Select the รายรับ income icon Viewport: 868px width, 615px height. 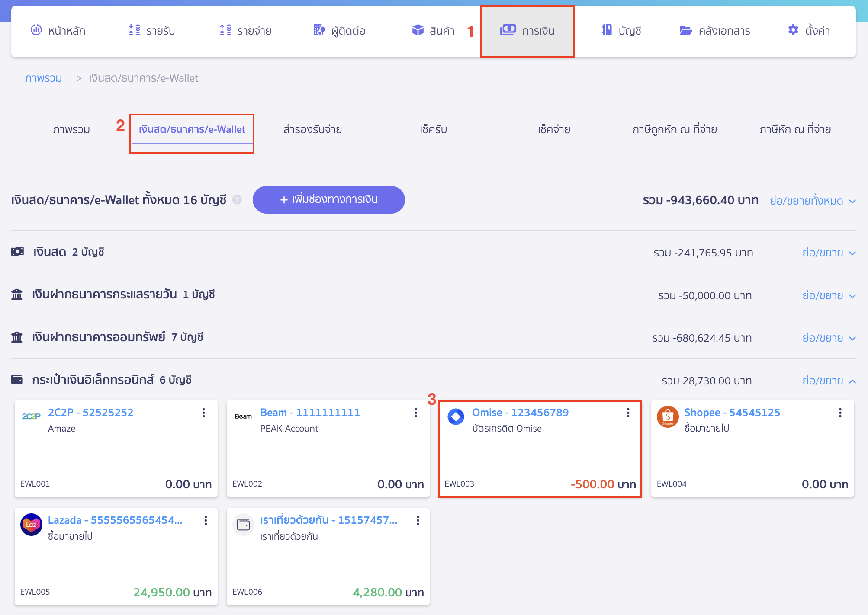pyautogui.click(x=134, y=30)
